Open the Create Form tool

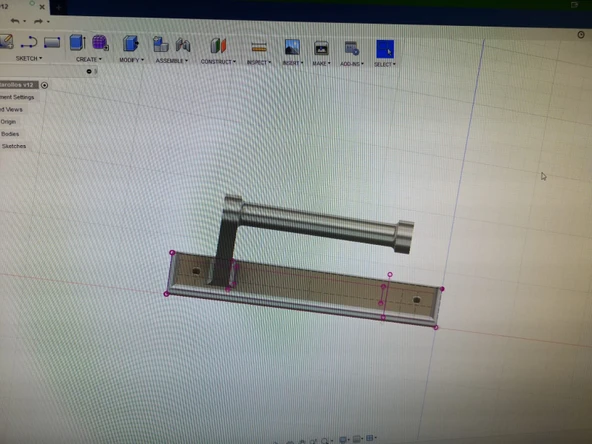click(100, 43)
